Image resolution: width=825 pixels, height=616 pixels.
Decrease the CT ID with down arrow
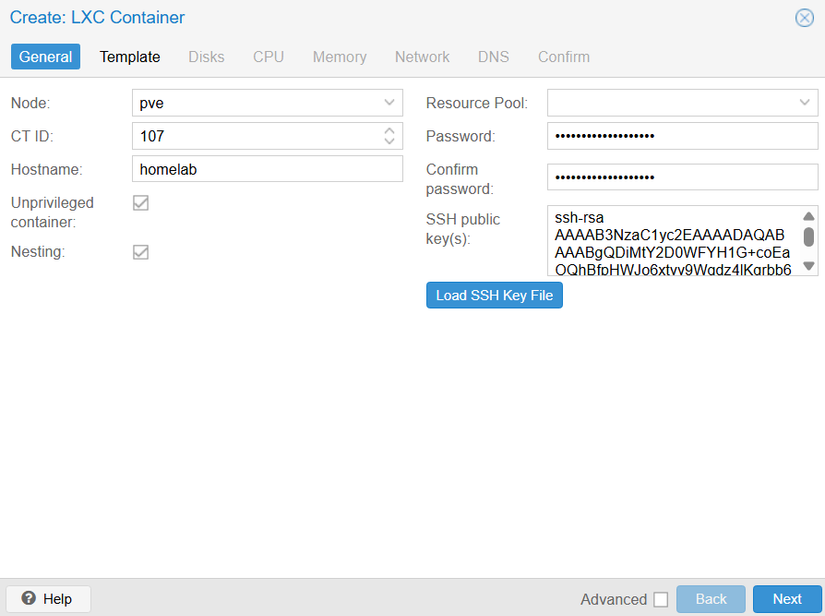tap(390, 141)
